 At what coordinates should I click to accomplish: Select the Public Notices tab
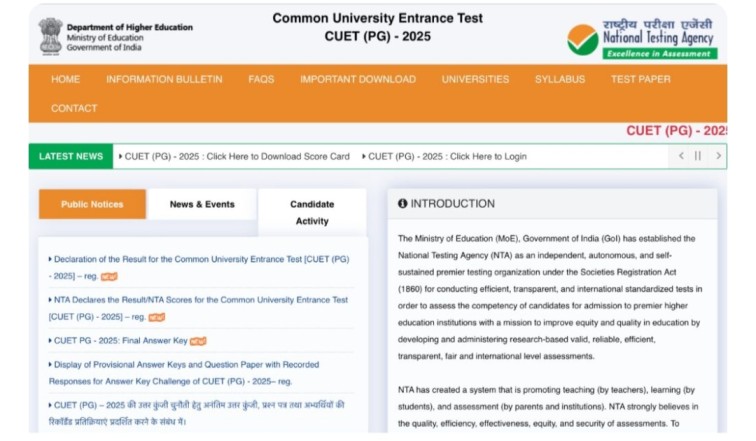point(92,204)
